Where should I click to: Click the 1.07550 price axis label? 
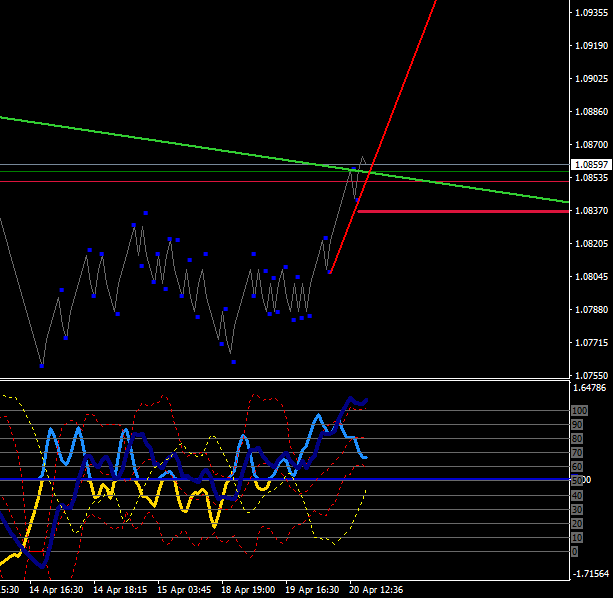pos(591,376)
